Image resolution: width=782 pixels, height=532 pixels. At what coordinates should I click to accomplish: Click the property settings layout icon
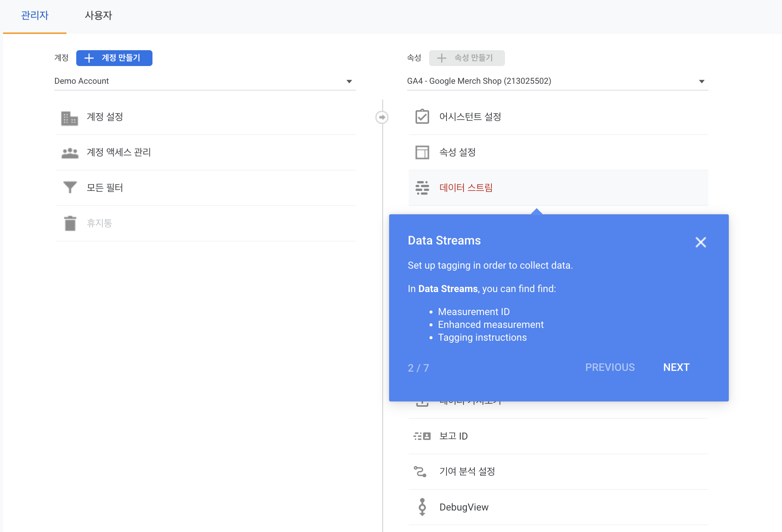click(x=422, y=152)
